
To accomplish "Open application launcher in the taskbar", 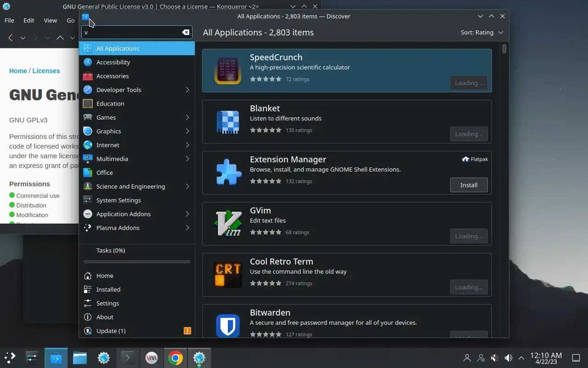I will click(x=10, y=357).
